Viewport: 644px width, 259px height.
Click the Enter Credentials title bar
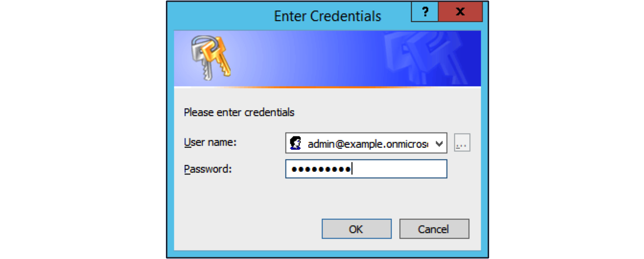(x=328, y=16)
